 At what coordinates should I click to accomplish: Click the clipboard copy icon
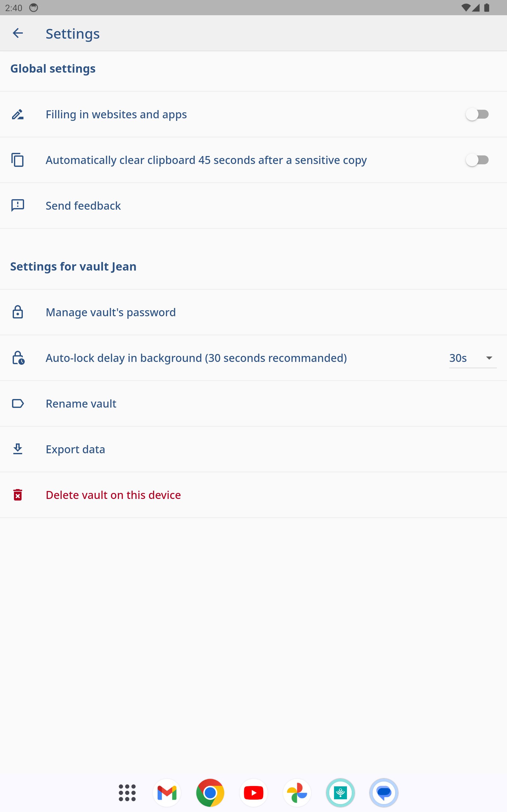tap(18, 160)
